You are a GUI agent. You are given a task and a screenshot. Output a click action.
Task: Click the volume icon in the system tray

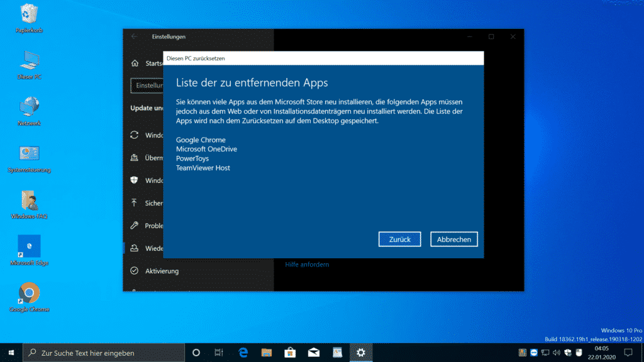(557, 353)
